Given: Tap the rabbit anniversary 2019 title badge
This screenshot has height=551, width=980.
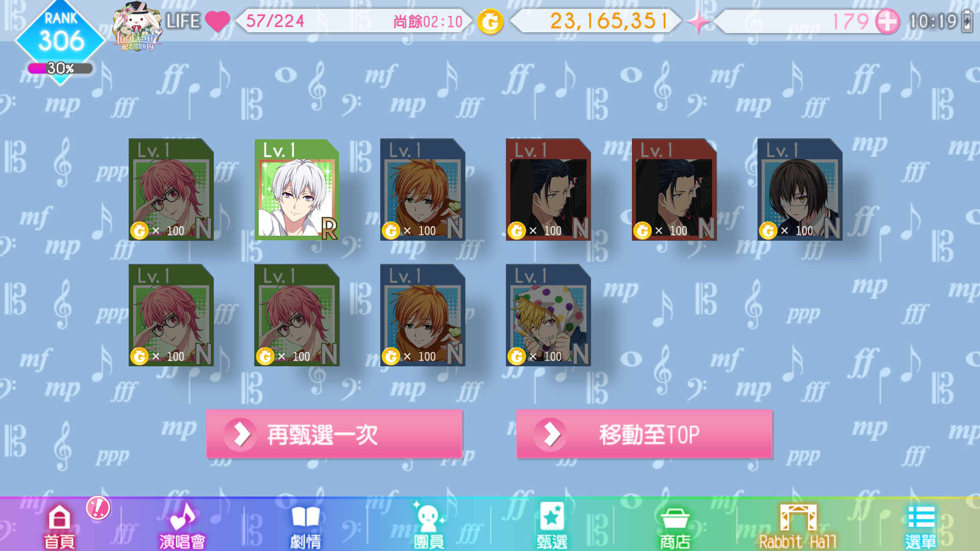Looking at the screenshot, I should [x=138, y=27].
